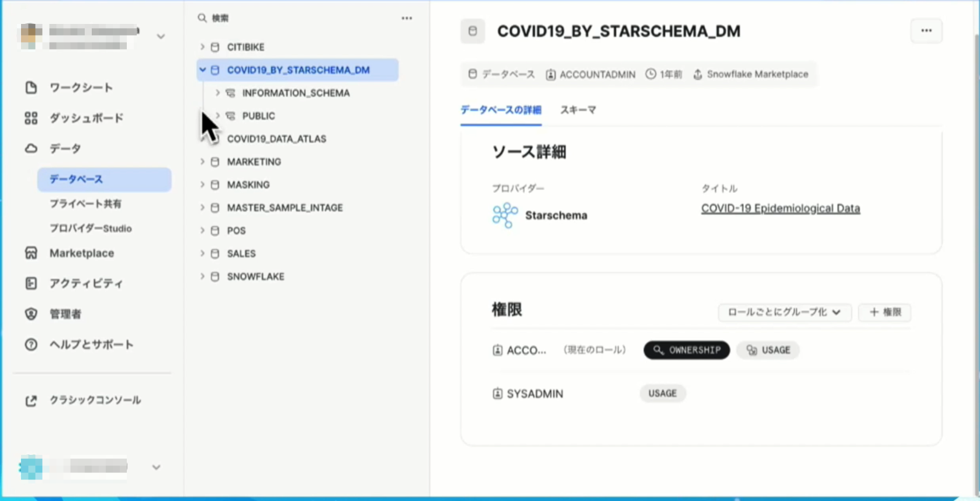The image size is (980, 501).
Task: Click MASKING database icon
Action: tap(215, 185)
